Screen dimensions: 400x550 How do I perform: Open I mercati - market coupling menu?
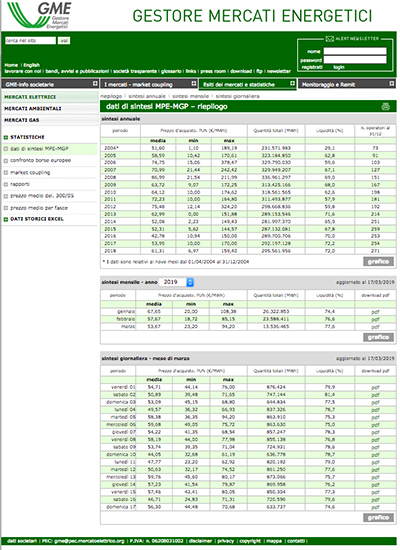[x=149, y=84]
